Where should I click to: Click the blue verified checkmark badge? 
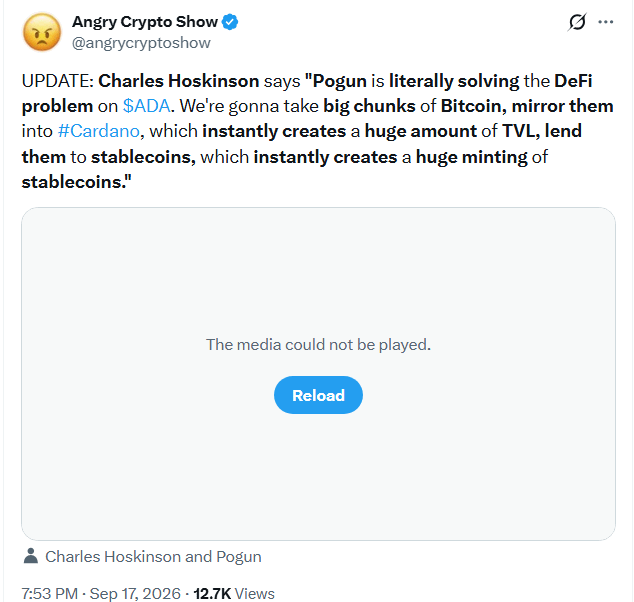tap(230, 22)
